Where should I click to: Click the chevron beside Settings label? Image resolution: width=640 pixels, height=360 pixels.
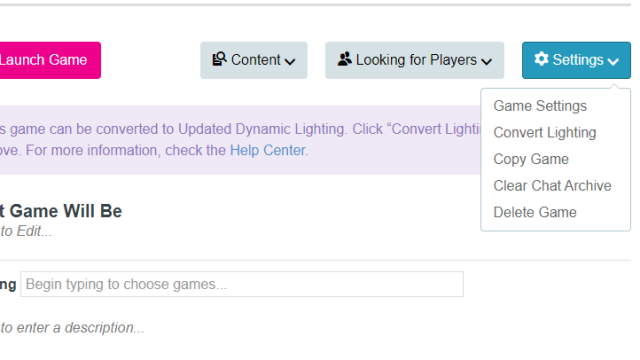(613, 62)
